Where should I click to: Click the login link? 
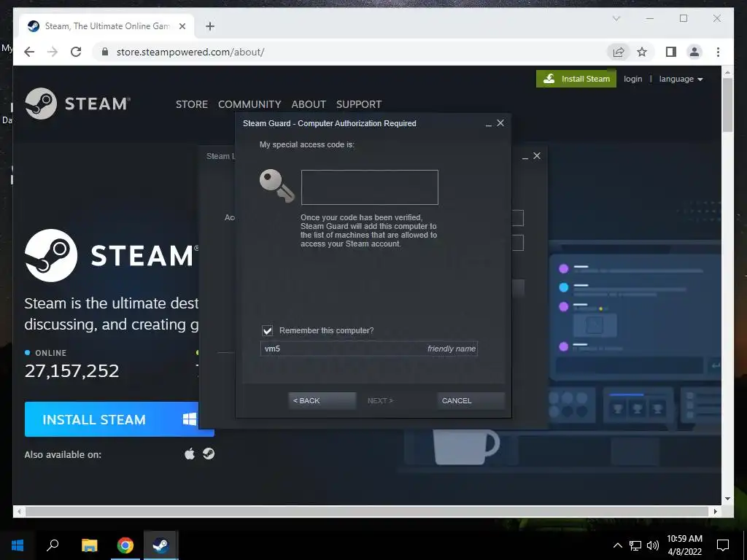coord(632,79)
